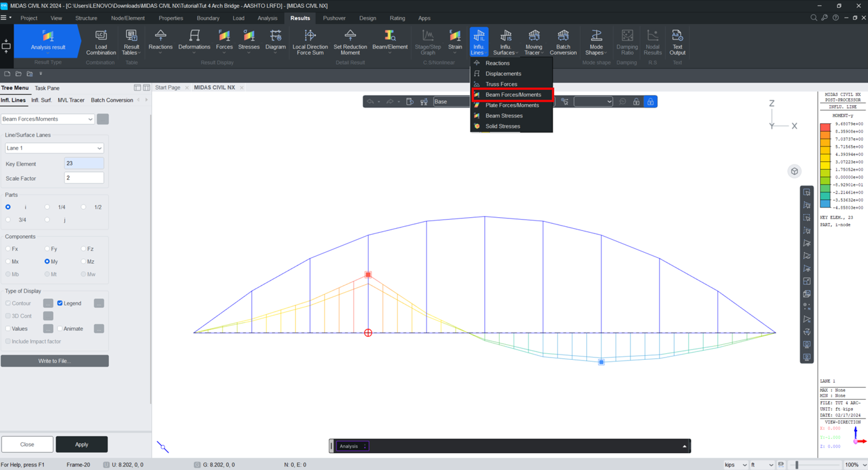Screen dimensions: 868x470
Task: Show Reactions results in the ribbon
Action: pos(160,41)
